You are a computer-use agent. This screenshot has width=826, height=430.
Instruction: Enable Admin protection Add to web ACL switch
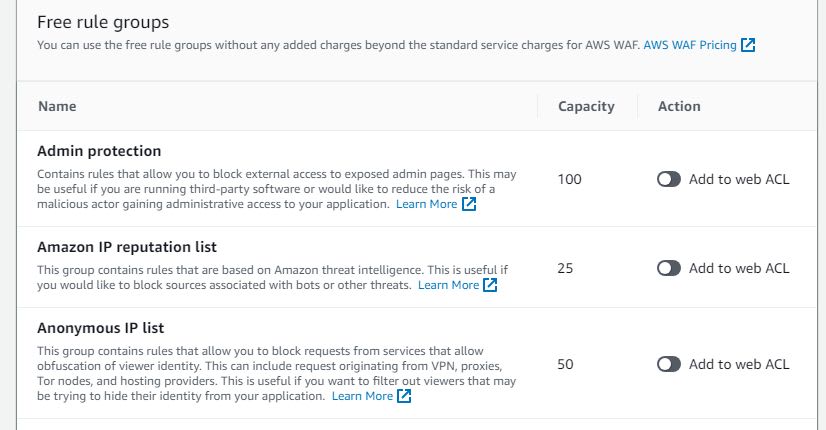668,179
